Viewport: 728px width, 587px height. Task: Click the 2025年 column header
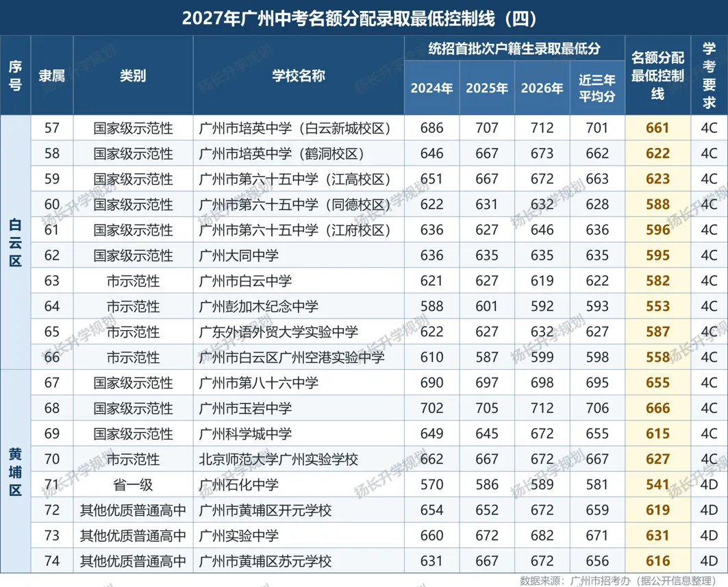tap(486, 88)
